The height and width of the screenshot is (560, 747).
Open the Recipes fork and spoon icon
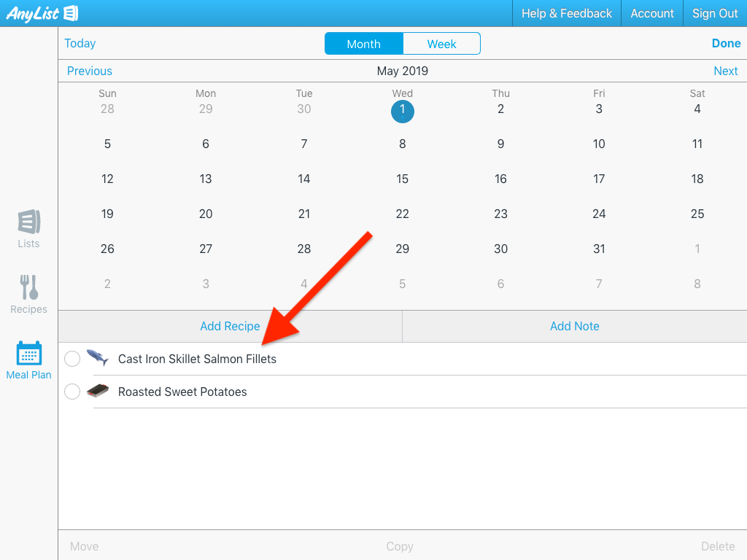coord(28,288)
